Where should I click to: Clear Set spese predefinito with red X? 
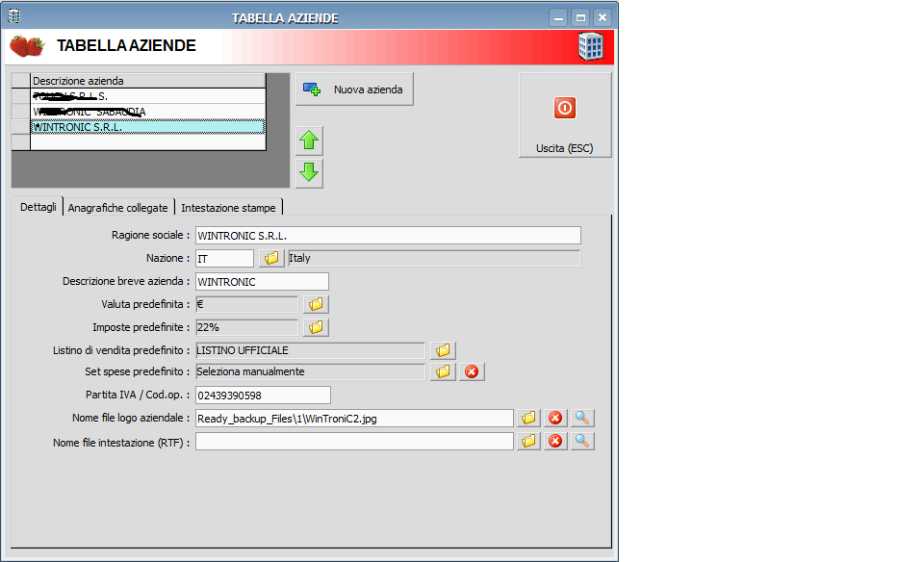[472, 371]
